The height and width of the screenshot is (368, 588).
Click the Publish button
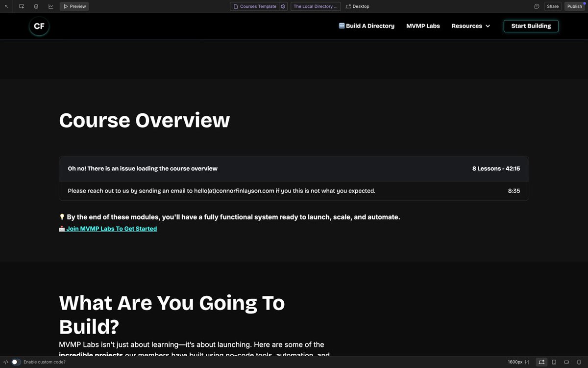pyautogui.click(x=574, y=6)
